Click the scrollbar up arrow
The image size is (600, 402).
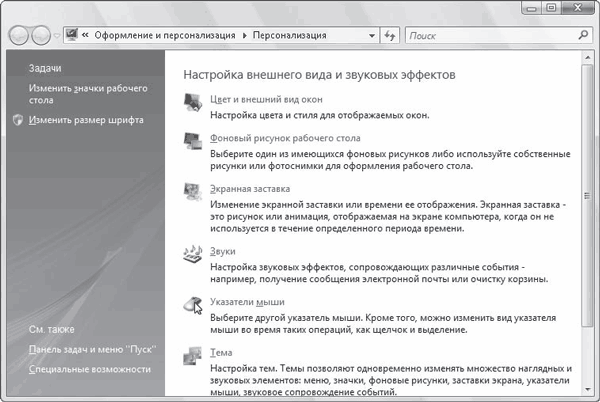coord(587,57)
